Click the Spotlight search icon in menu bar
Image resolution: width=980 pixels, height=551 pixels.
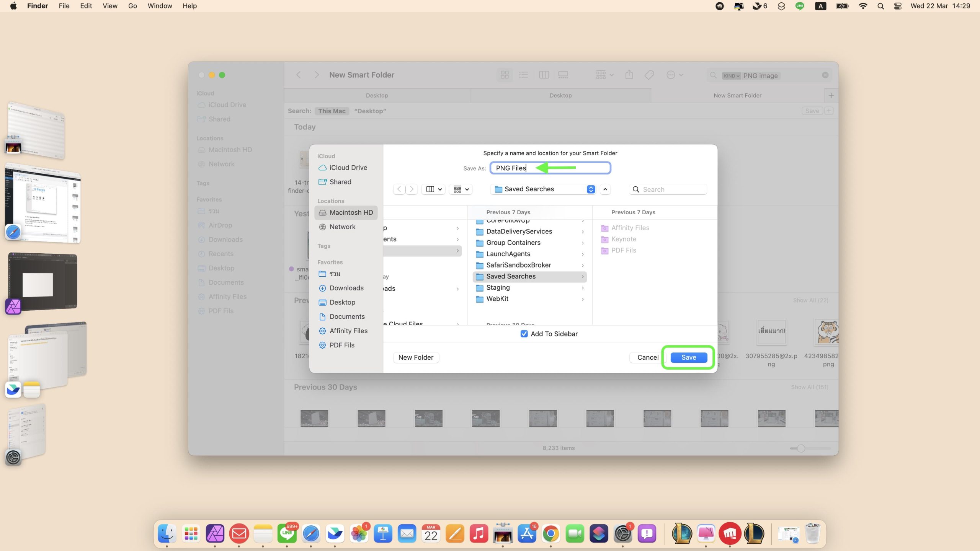pyautogui.click(x=880, y=6)
